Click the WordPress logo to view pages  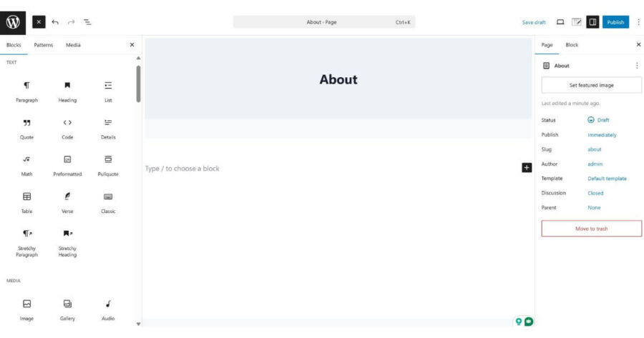(13, 23)
